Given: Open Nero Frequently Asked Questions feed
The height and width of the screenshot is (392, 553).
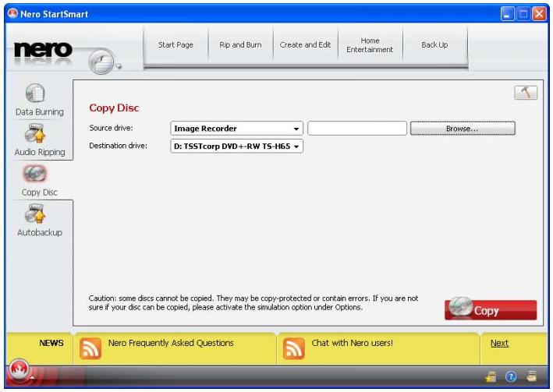Looking at the screenshot, I should (171, 343).
